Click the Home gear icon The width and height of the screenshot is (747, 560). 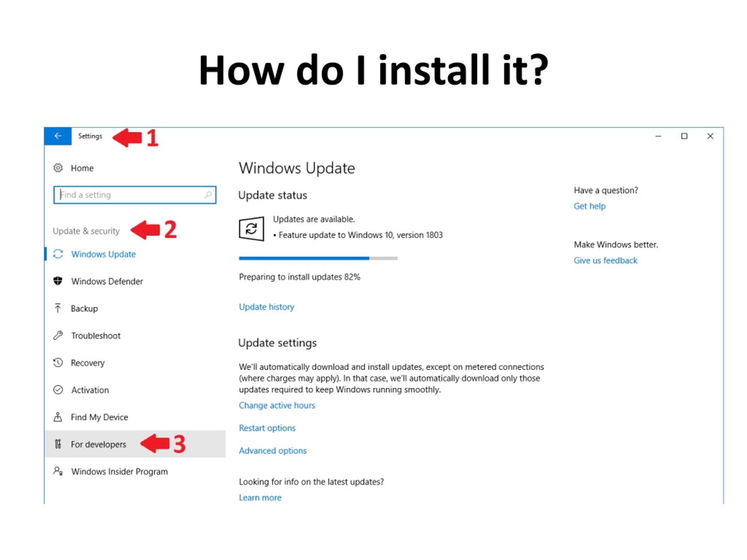click(58, 168)
